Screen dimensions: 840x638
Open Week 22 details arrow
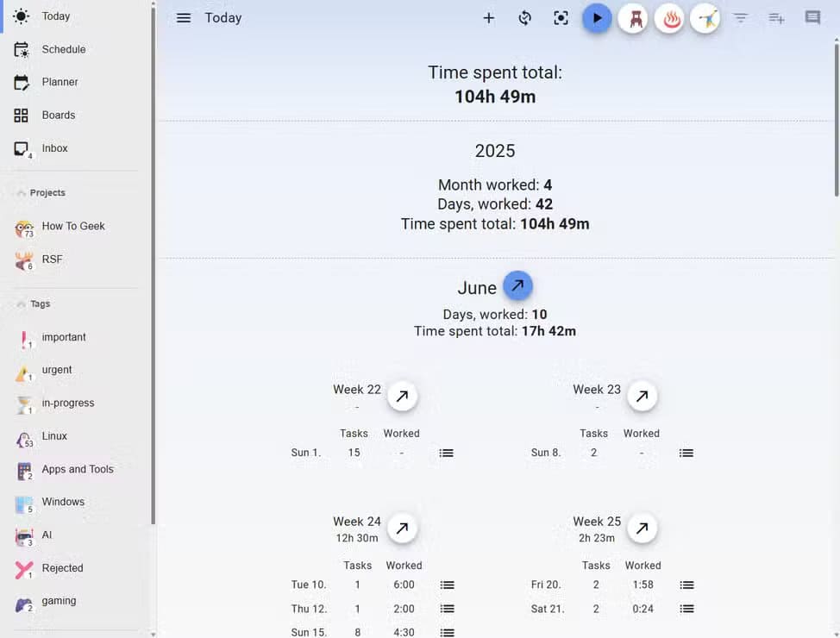click(402, 396)
